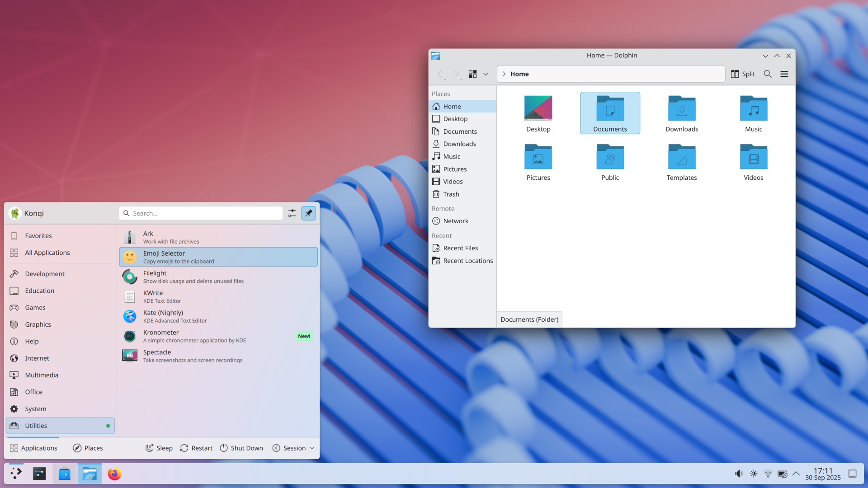This screenshot has height=488, width=868.
Task: Open the Trash place in sidebar
Action: click(451, 194)
